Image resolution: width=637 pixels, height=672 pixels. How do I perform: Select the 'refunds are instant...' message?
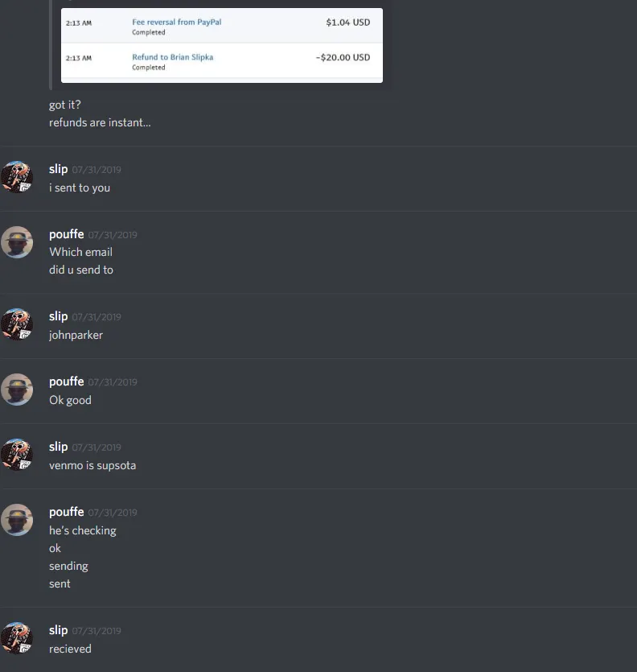pos(100,122)
